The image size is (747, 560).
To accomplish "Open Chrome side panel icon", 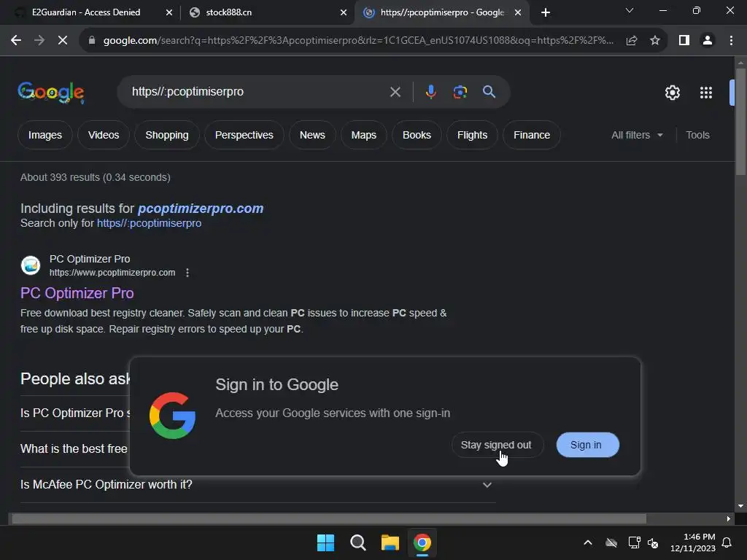I will click(684, 41).
